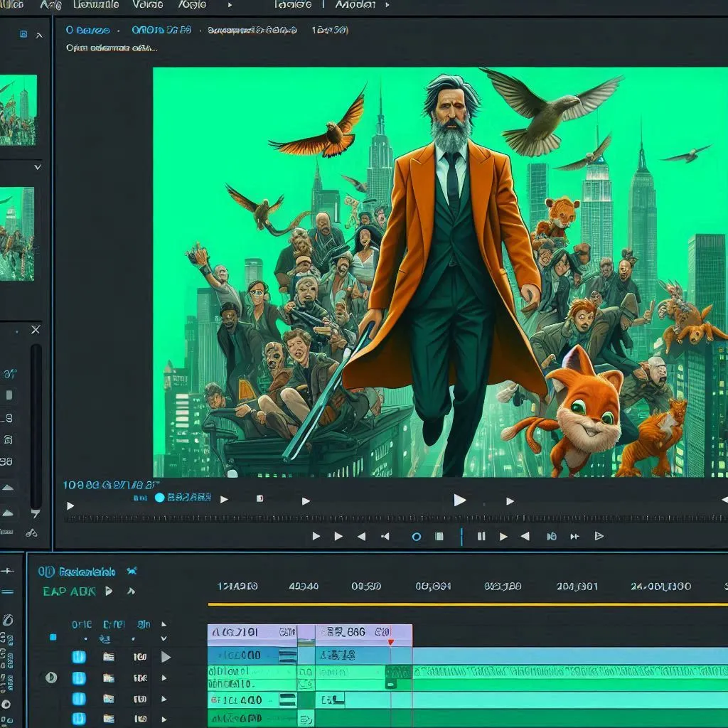Click the Pause button in the lower transport row
This screenshot has height=728, width=728.
481,536
